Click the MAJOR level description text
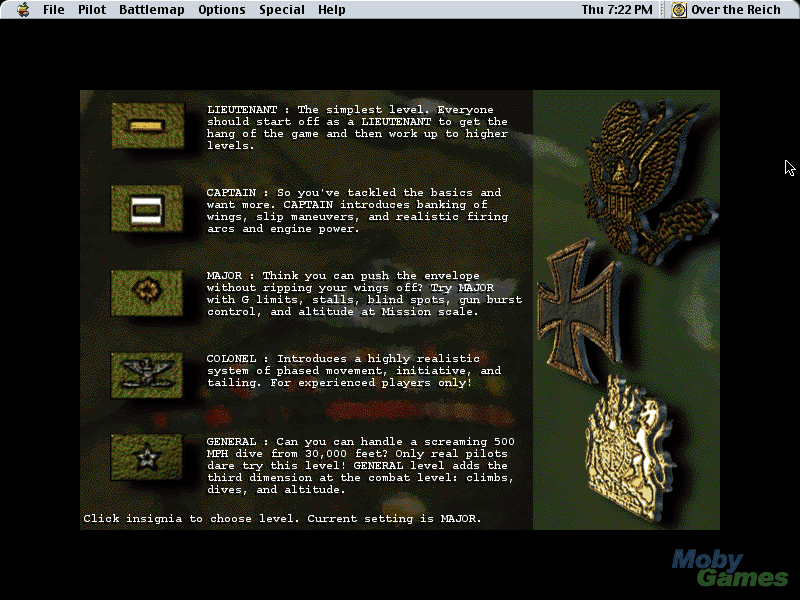 pyautogui.click(x=364, y=293)
